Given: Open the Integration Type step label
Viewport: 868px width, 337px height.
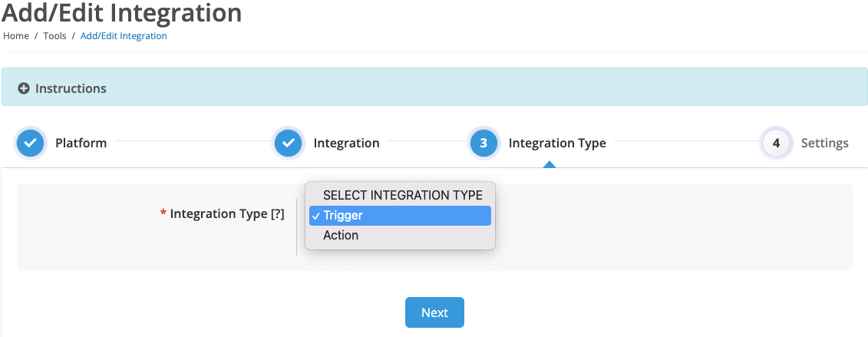Looking at the screenshot, I should (x=557, y=144).
